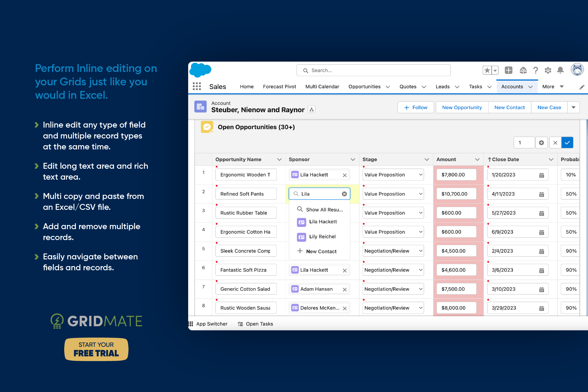This screenshot has width=588, height=392.
Task: Click the Trailhead guidance icon
Action: pyautogui.click(x=523, y=70)
